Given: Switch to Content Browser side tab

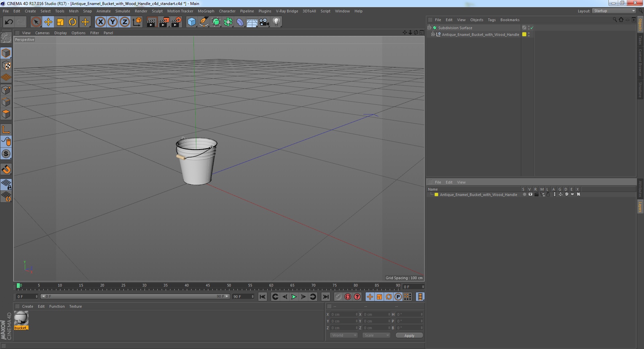Looking at the screenshot, I should click(x=640, y=62).
